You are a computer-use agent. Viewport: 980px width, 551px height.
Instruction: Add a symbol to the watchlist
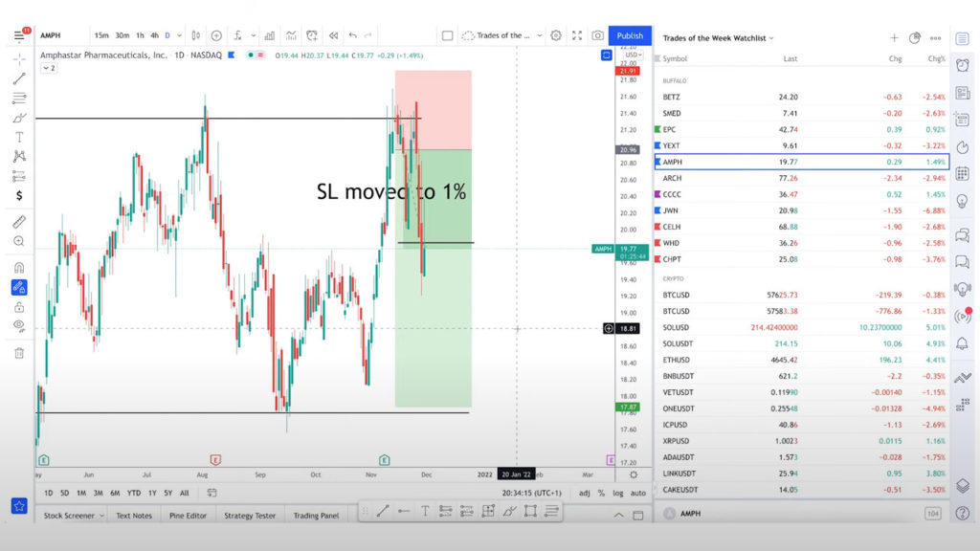(x=895, y=38)
